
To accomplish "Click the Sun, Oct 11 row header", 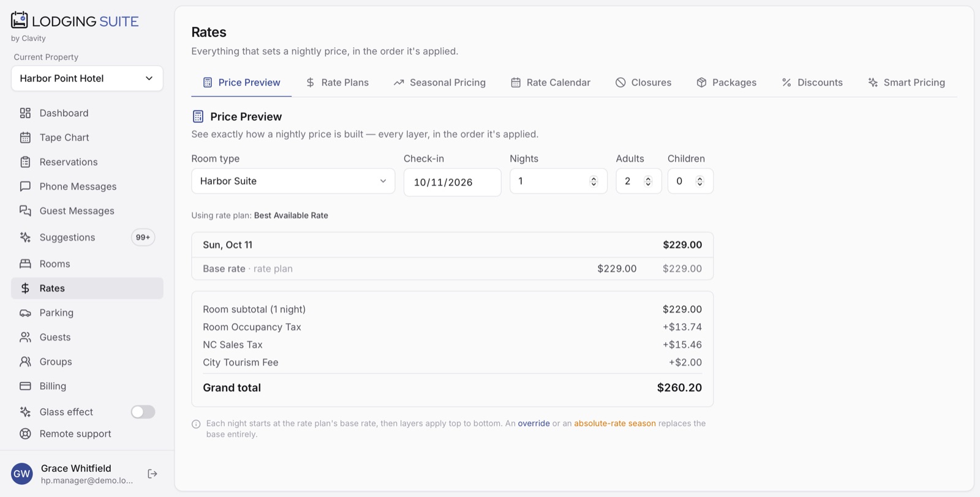I will coord(452,245).
